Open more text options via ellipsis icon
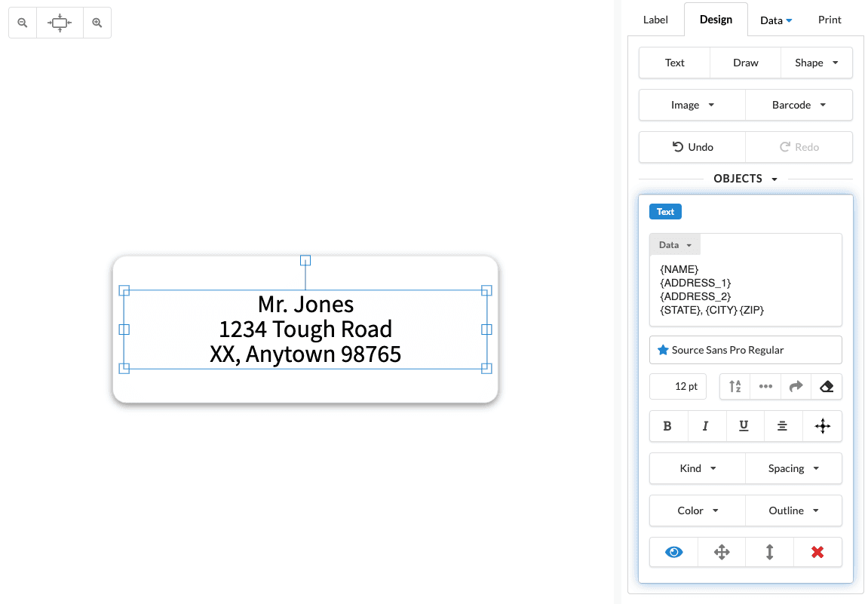This screenshot has height=604, width=868. 765,386
